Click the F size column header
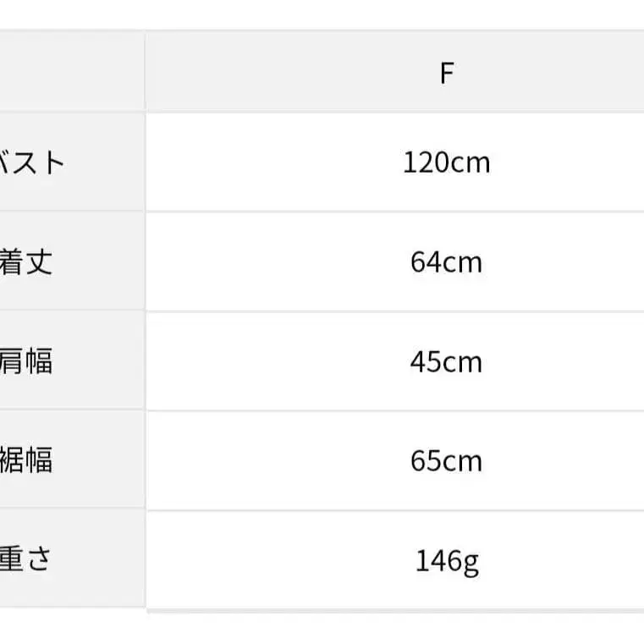Image resolution: width=644 pixels, height=644 pixels. (447, 74)
